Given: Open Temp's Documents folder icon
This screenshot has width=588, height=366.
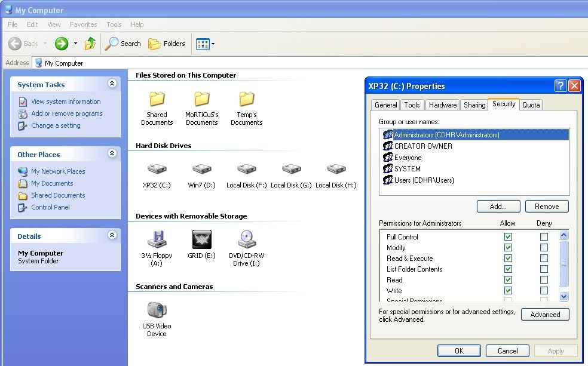Looking at the screenshot, I should [x=247, y=99].
